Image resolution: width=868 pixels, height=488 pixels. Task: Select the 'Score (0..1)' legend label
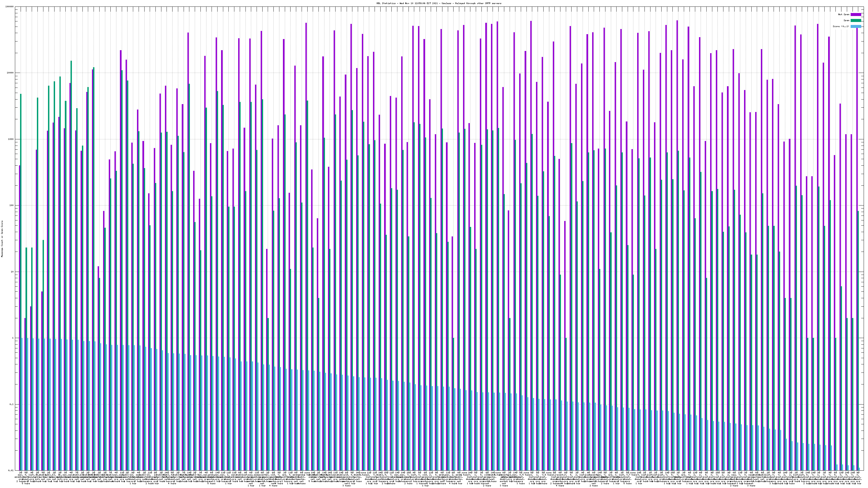pos(841,26)
